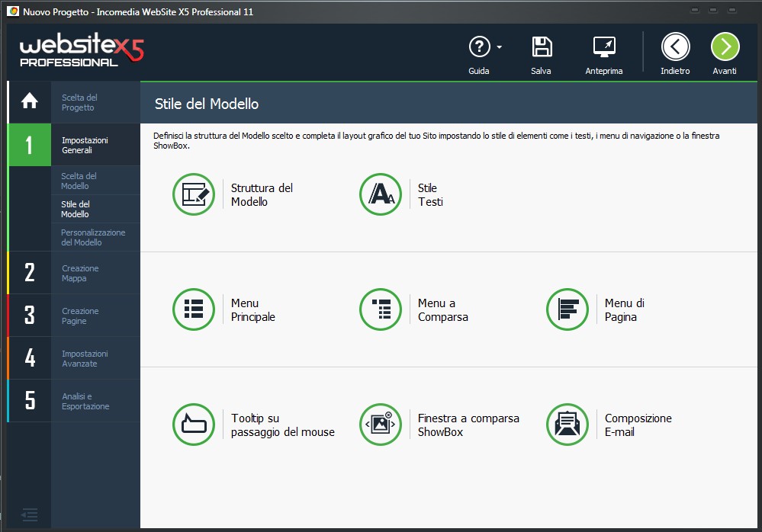
Task: Click the Composizione E-mail label
Action: coord(638,425)
